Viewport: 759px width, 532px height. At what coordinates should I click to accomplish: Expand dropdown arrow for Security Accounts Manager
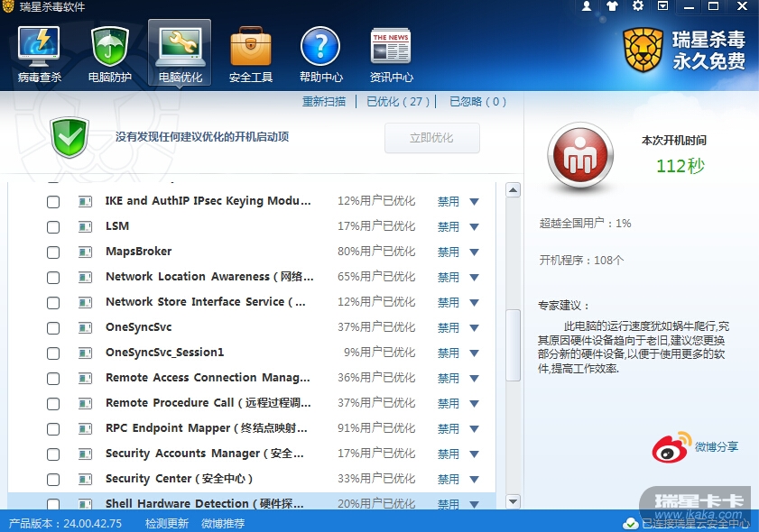tap(475, 454)
